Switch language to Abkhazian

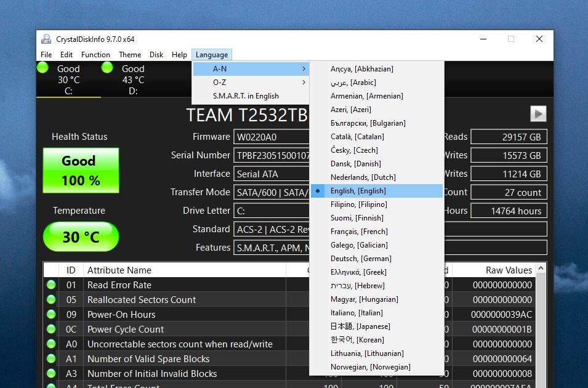(x=377, y=68)
